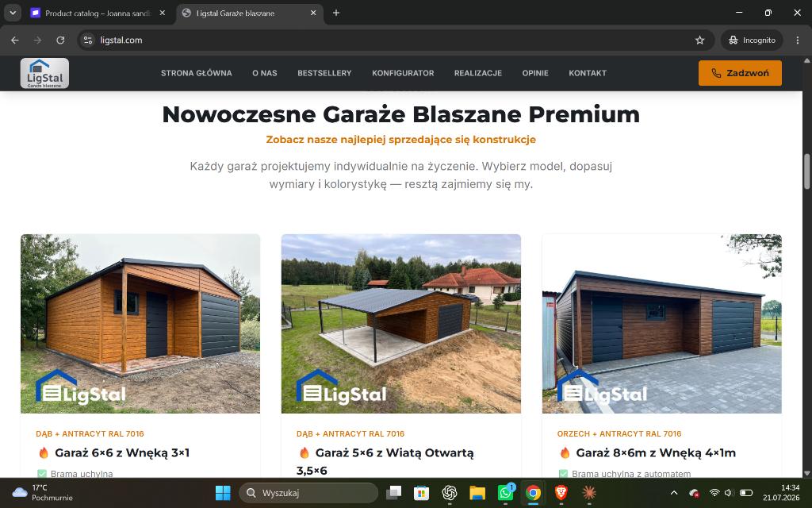Image resolution: width=812 pixels, height=508 pixels.
Task: Launch Brave browser from taskbar
Action: [561, 492]
